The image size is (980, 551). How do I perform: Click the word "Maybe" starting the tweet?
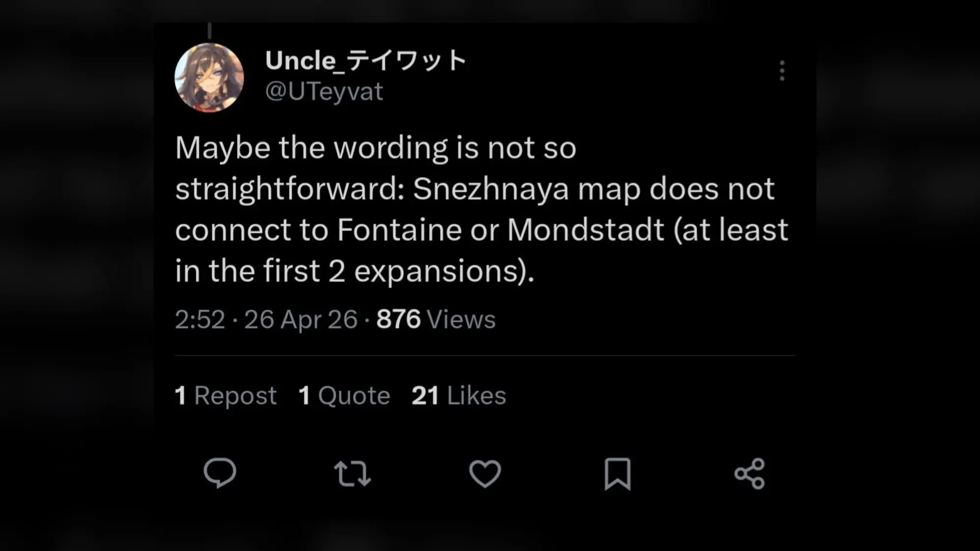point(222,148)
